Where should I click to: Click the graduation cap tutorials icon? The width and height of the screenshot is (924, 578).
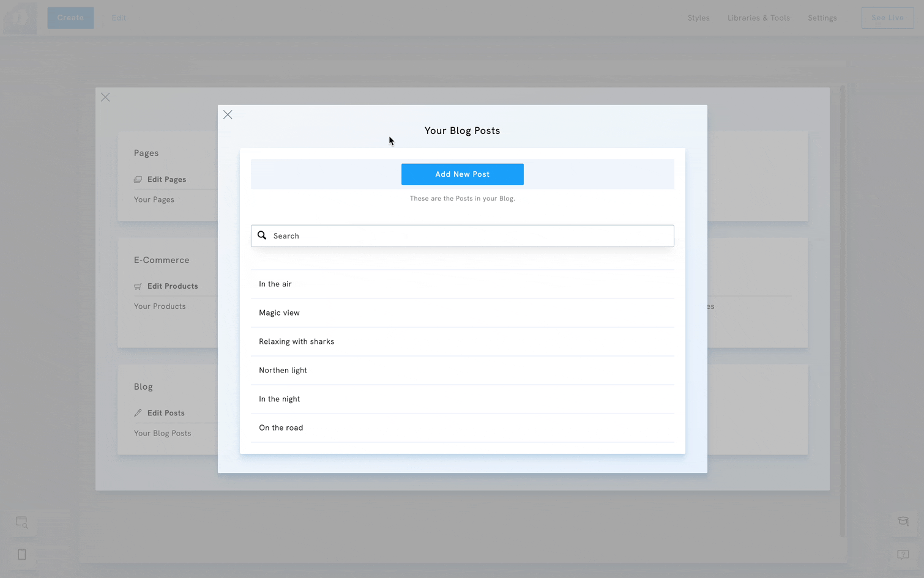point(903,522)
